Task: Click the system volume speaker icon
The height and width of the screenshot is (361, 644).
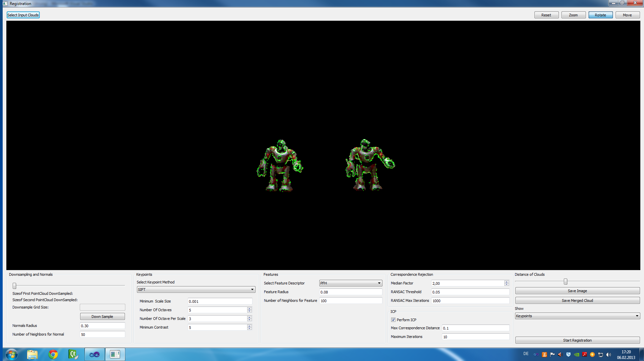Action: (x=609, y=355)
